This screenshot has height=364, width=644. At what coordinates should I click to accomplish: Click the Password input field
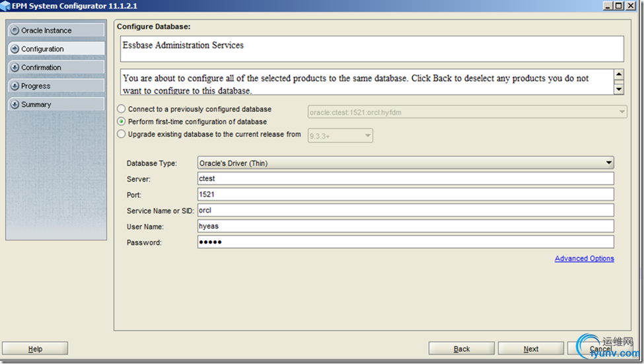(406, 242)
